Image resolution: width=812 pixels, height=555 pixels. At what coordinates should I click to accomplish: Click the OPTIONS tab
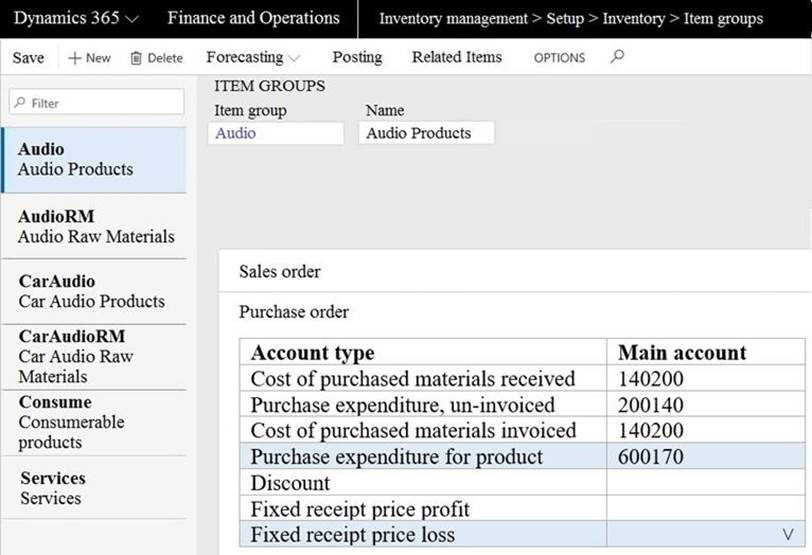pos(559,58)
